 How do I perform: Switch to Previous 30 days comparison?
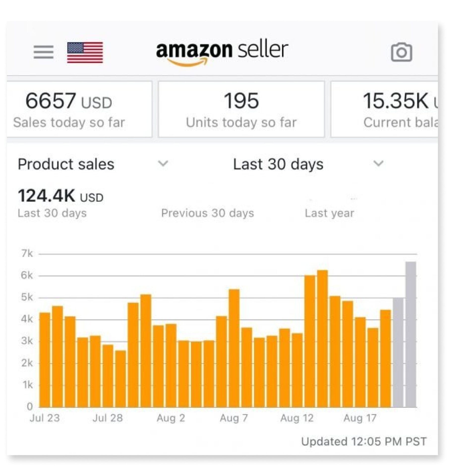pos(208,213)
